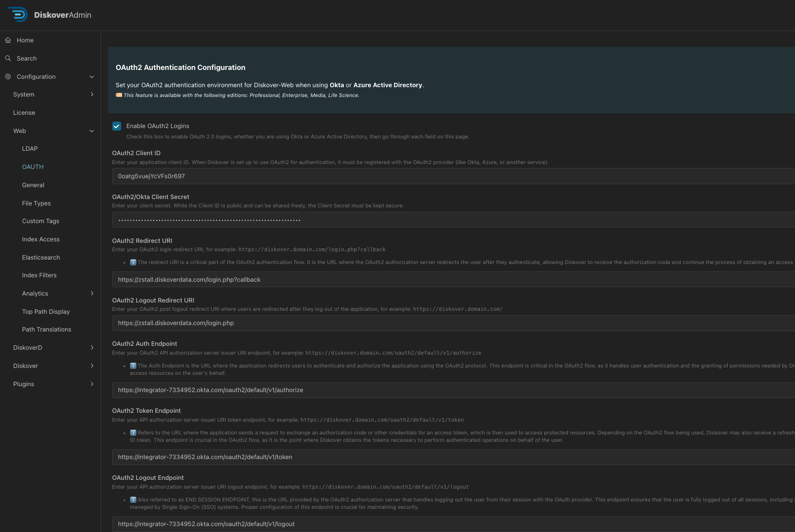Click the "OAuth2 Client ID" field label
Viewport: 795px width, 532px height.
tap(136, 153)
